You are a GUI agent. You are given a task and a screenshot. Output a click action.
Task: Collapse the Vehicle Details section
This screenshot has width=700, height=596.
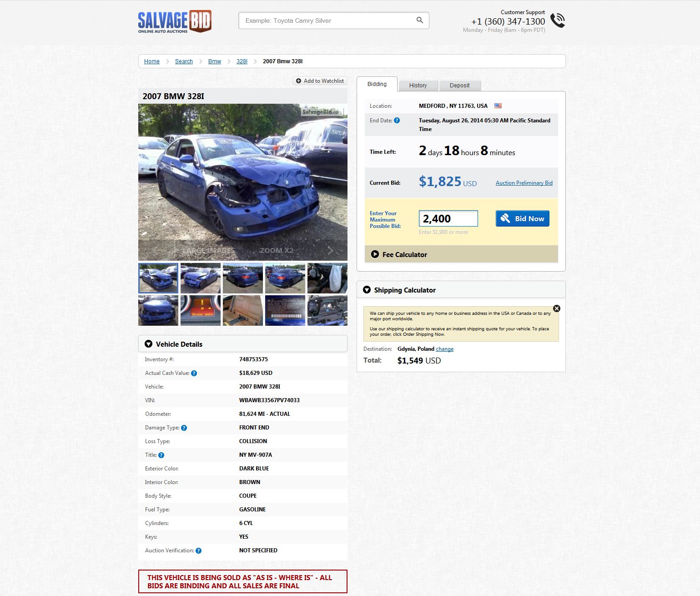(x=243, y=344)
